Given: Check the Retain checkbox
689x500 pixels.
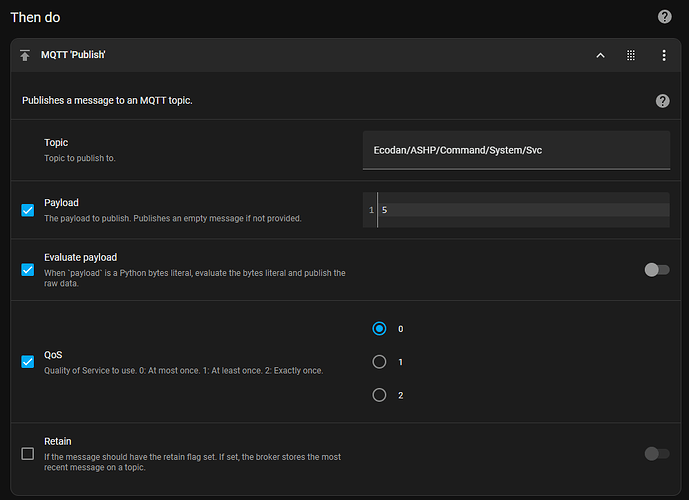Looking at the screenshot, I should pos(28,453).
